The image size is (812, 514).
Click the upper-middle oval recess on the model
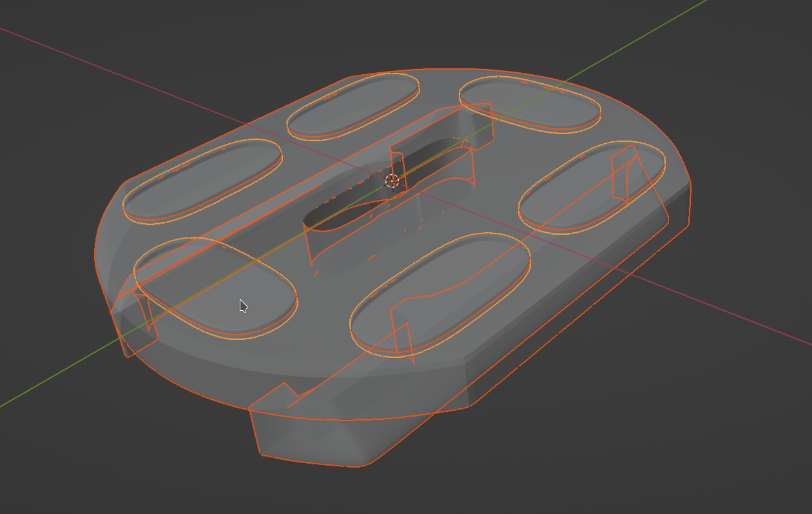pyautogui.click(x=353, y=106)
